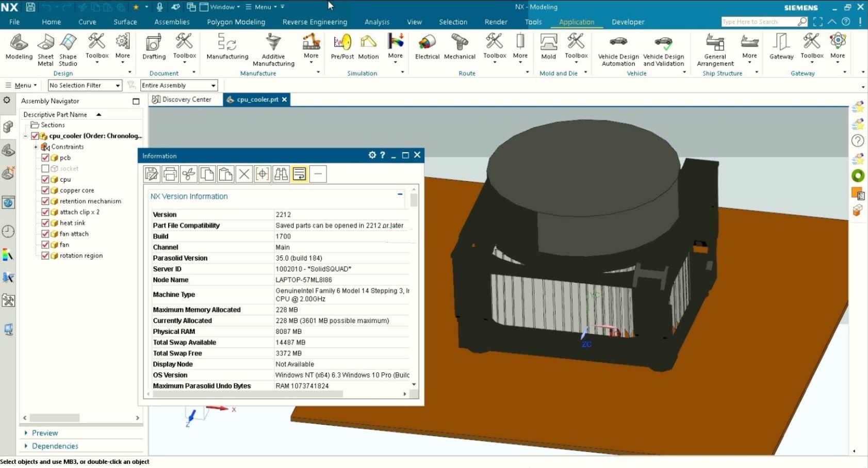The height and width of the screenshot is (468, 868).
Task: Click Print icon in Information window
Action: click(x=170, y=174)
